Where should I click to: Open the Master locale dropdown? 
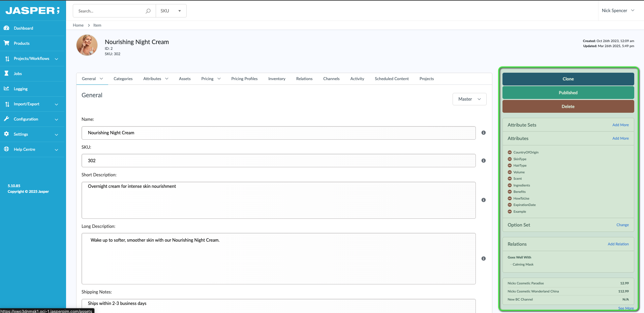tap(469, 99)
